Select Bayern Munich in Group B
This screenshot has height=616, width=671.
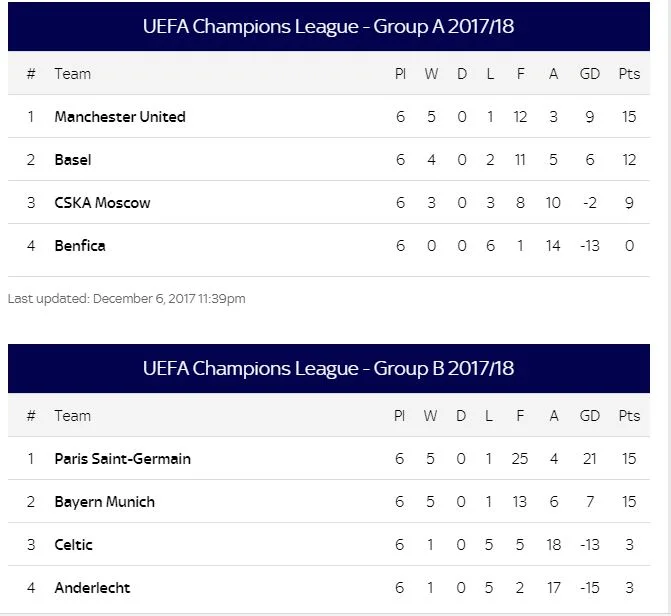pyautogui.click(x=104, y=502)
